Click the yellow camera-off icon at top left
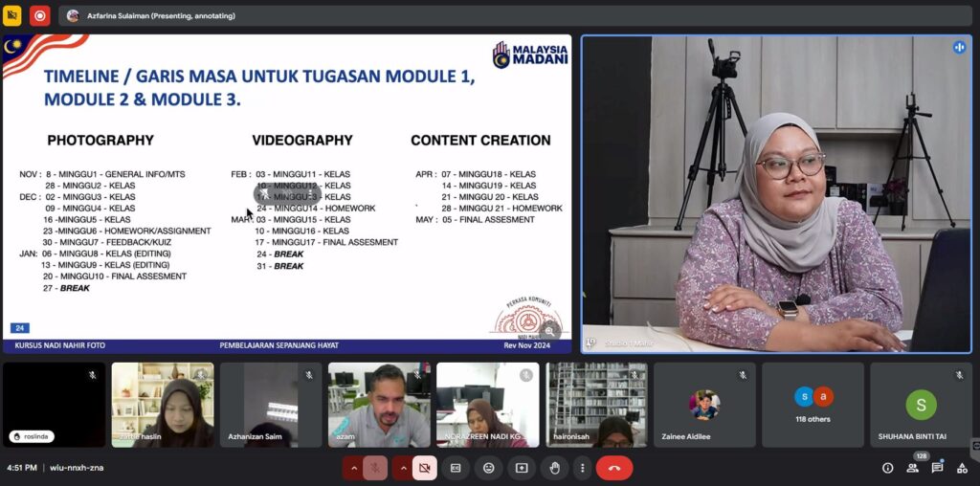 (x=12, y=15)
